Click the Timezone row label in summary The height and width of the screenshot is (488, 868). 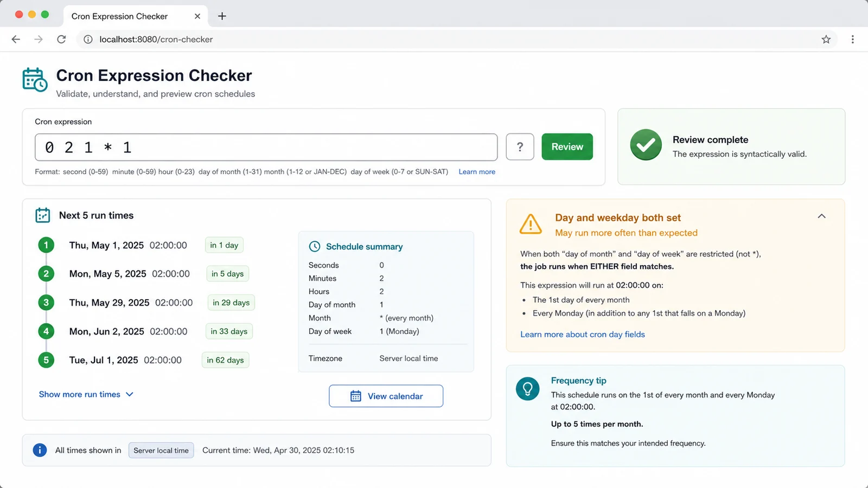click(x=325, y=358)
